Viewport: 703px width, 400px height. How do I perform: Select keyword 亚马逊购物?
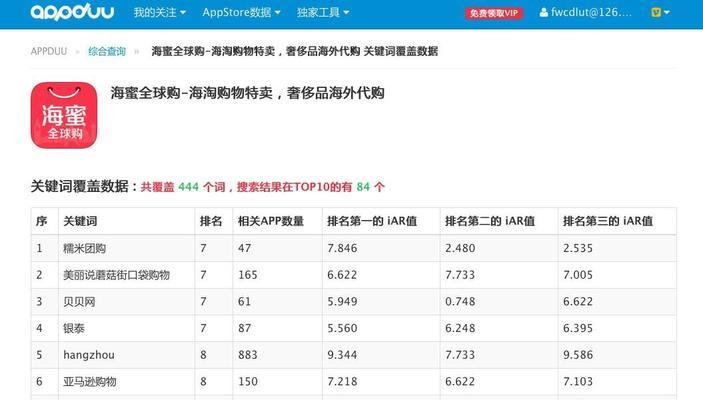pos(90,382)
